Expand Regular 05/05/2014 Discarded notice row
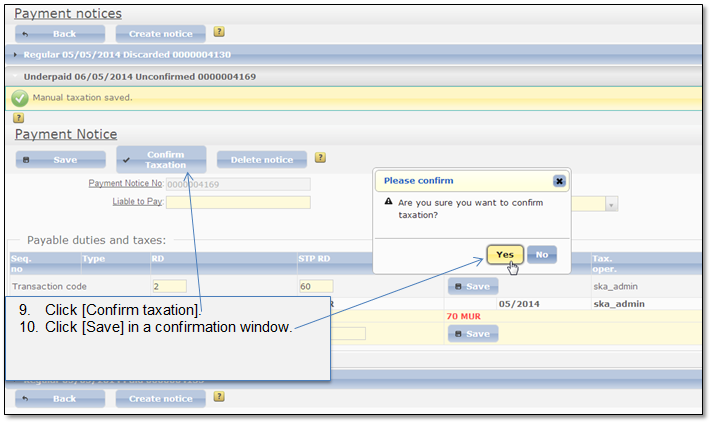 (127, 54)
